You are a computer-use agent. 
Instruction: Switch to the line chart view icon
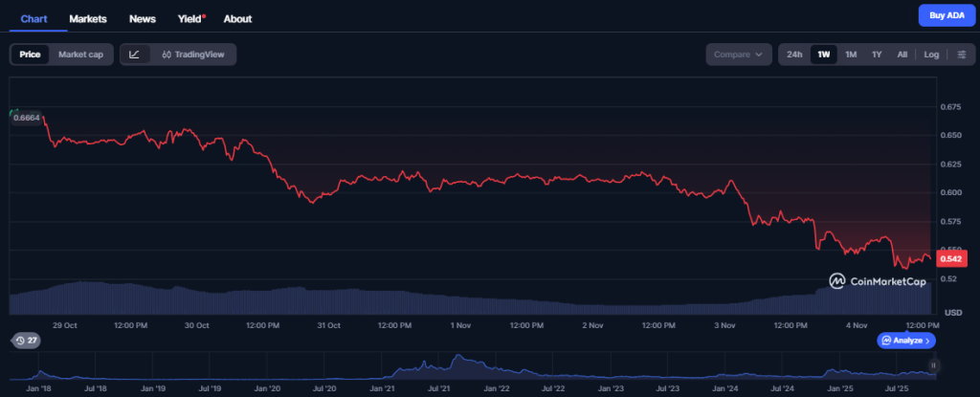pos(135,55)
